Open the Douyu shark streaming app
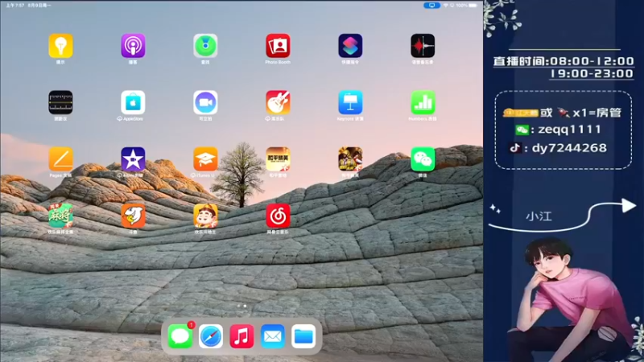The width and height of the screenshot is (644, 362). [133, 216]
